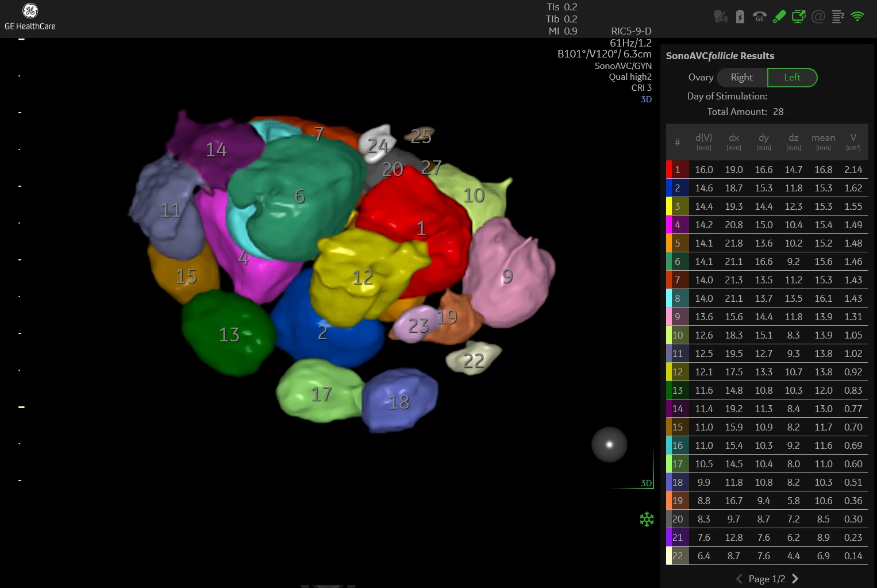Click the # column header

[678, 142]
